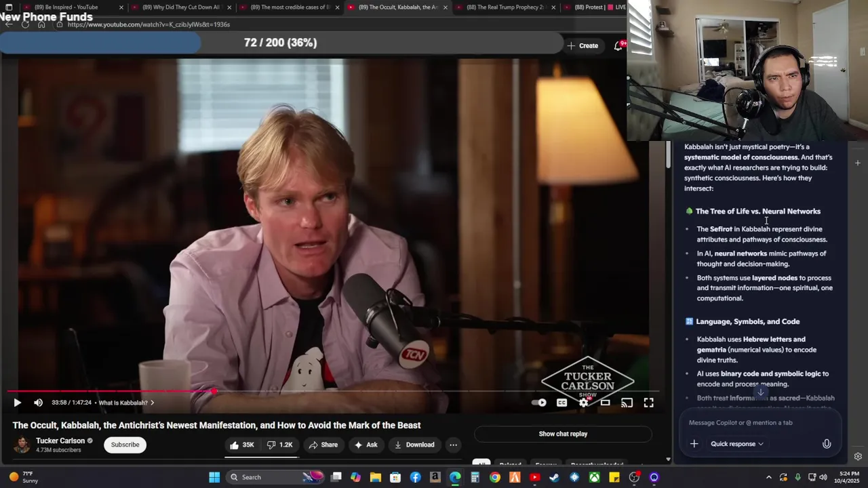This screenshot has height=488, width=868.
Task: Open Steam from the taskbar
Action: click(x=555, y=477)
